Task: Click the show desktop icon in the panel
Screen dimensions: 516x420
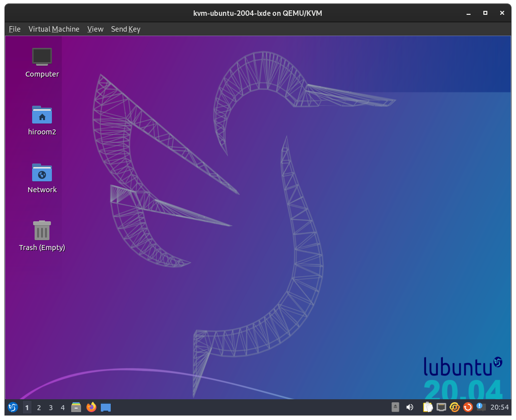Action: coord(106,408)
